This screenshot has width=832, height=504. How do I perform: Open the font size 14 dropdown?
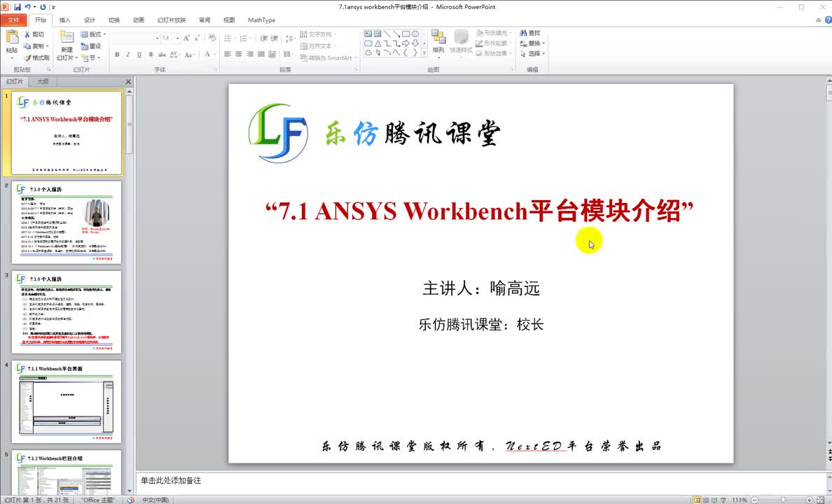tap(177, 38)
